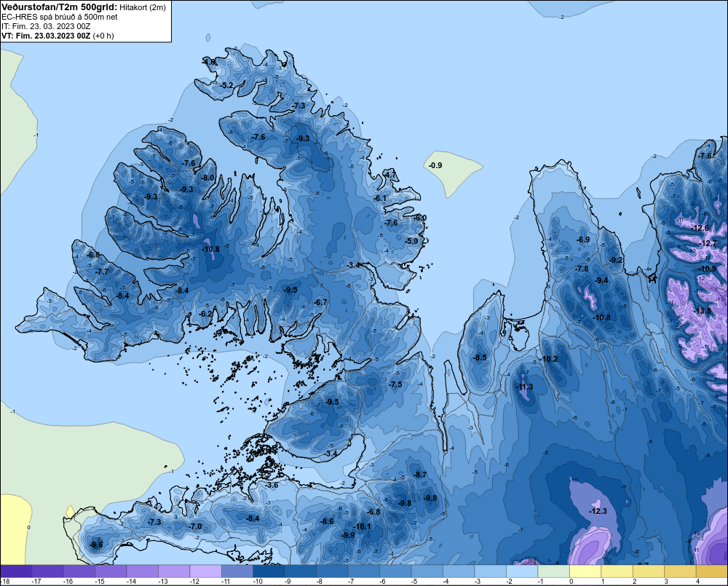Pick the pale green legend swatch between -1 and 0
The height and width of the screenshot is (586, 728).
553,571
